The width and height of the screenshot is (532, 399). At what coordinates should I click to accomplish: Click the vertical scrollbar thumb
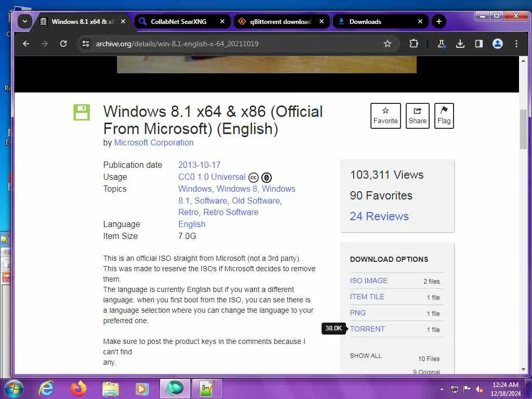[523, 129]
